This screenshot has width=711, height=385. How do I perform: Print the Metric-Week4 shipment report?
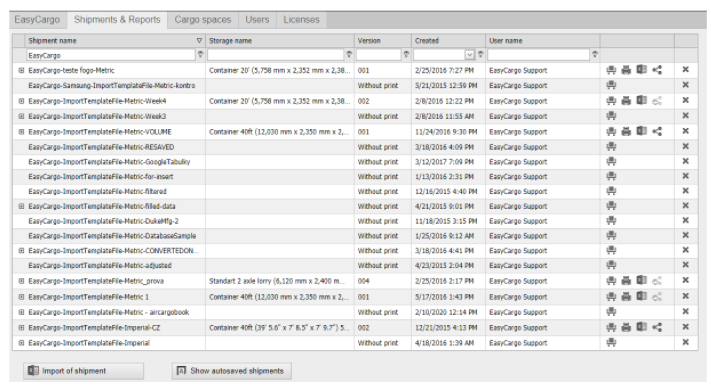(626, 101)
